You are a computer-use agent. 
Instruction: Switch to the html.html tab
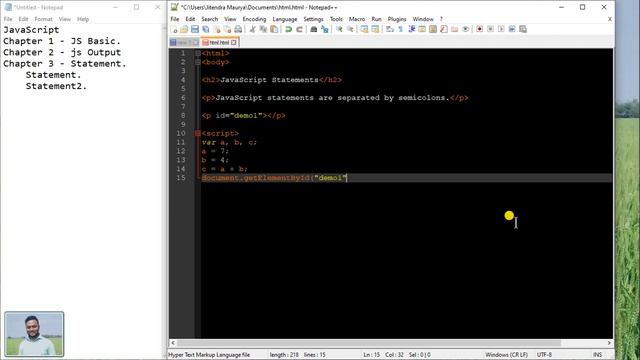coord(219,42)
